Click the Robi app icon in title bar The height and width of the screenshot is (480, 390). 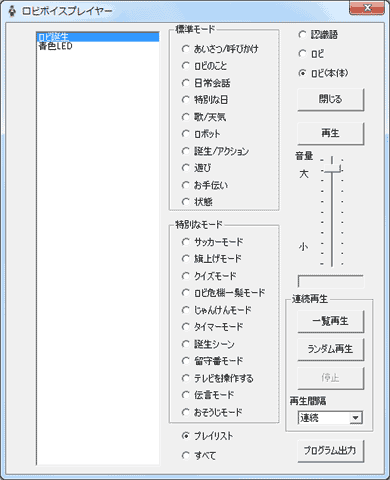pos(12,11)
